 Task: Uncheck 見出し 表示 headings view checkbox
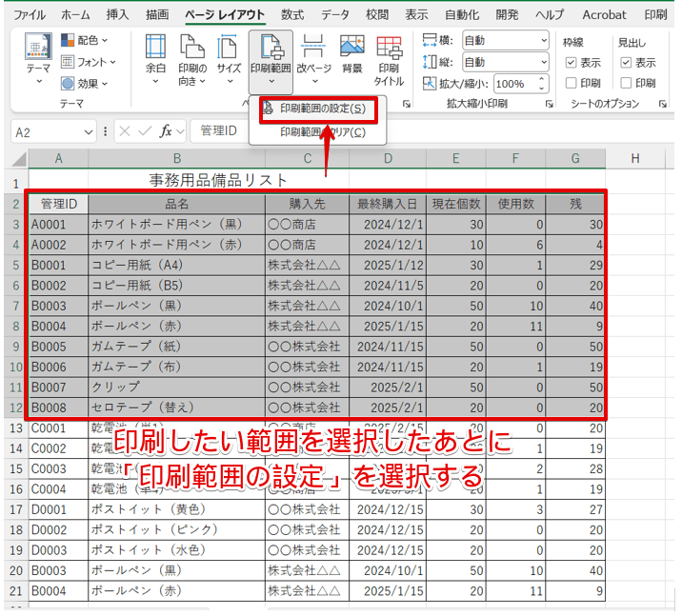[626, 63]
